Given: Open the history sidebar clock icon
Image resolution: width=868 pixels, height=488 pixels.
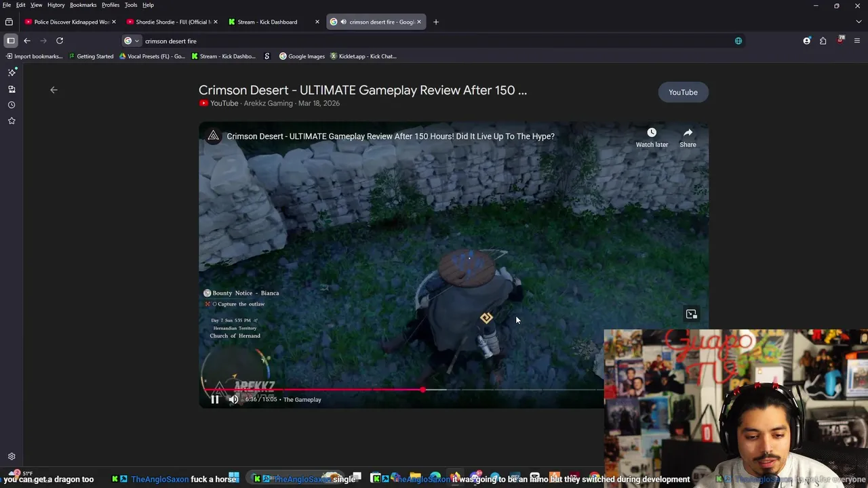Looking at the screenshot, I should click(x=12, y=105).
